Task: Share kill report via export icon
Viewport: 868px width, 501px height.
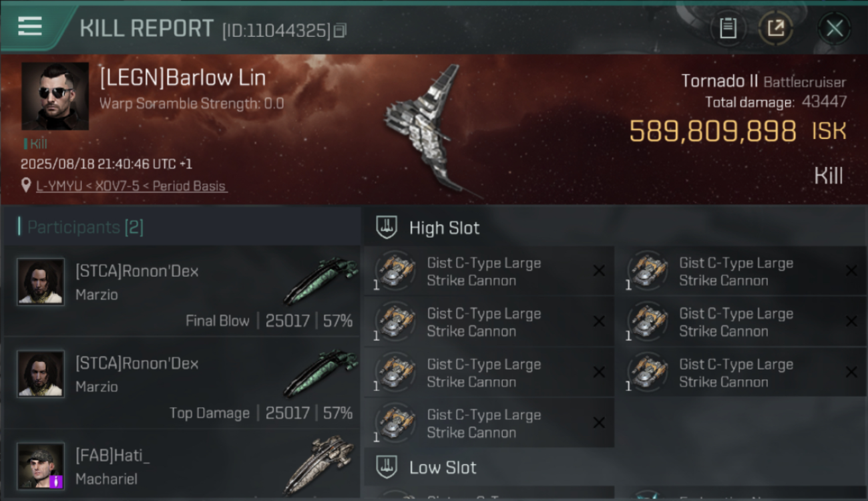Action: 776,28
